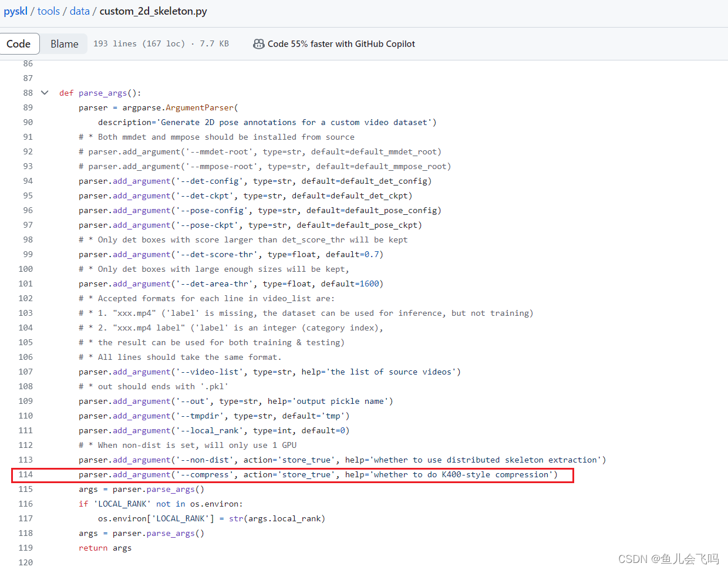
Task: Select the highlighted --compress argument line
Action: [x=317, y=474]
